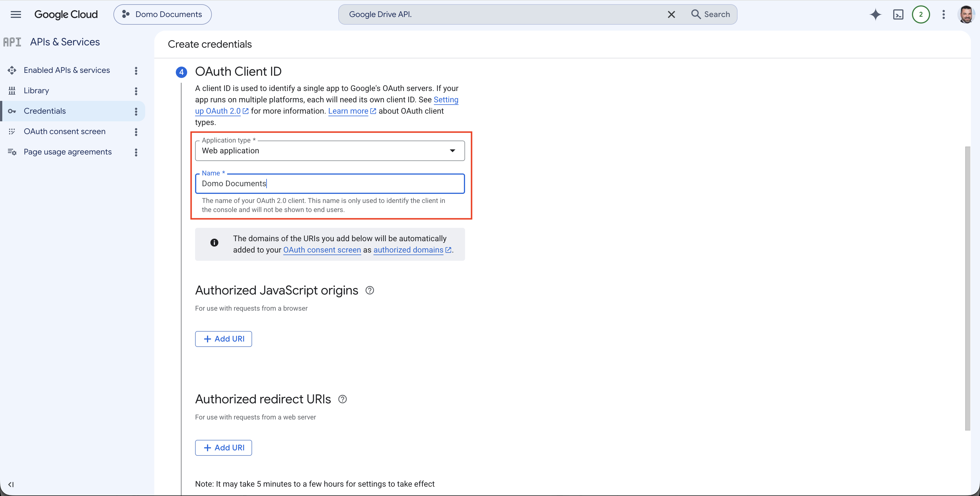
Task: Click the API icon beside APIs & Services
Action: [x=12, y=42]
